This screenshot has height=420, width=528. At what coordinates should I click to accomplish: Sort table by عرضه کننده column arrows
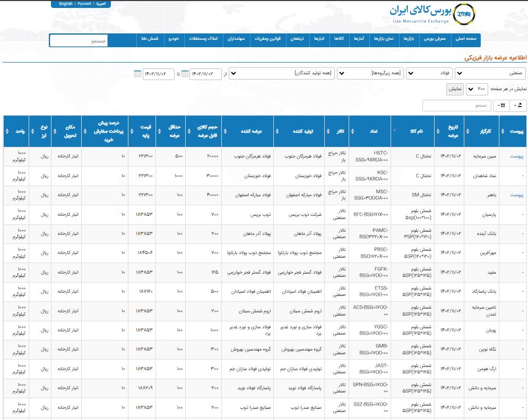click(226, 132)
